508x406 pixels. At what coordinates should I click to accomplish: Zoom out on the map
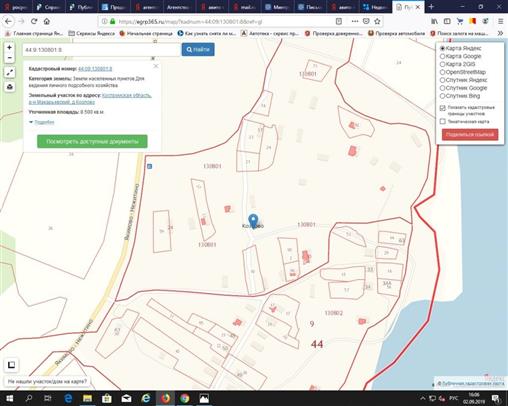click(x=9, y=58)
